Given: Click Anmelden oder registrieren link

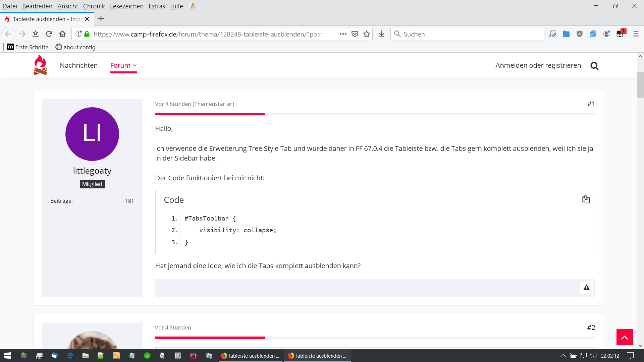Looking at the screenshot, I should coord(538,65).
